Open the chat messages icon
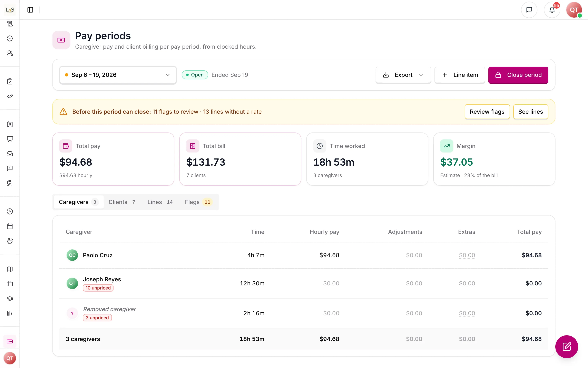 529,10
